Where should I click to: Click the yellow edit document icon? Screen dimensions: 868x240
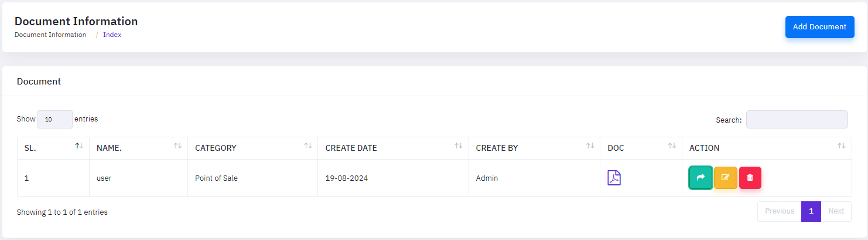pos(725,178)
